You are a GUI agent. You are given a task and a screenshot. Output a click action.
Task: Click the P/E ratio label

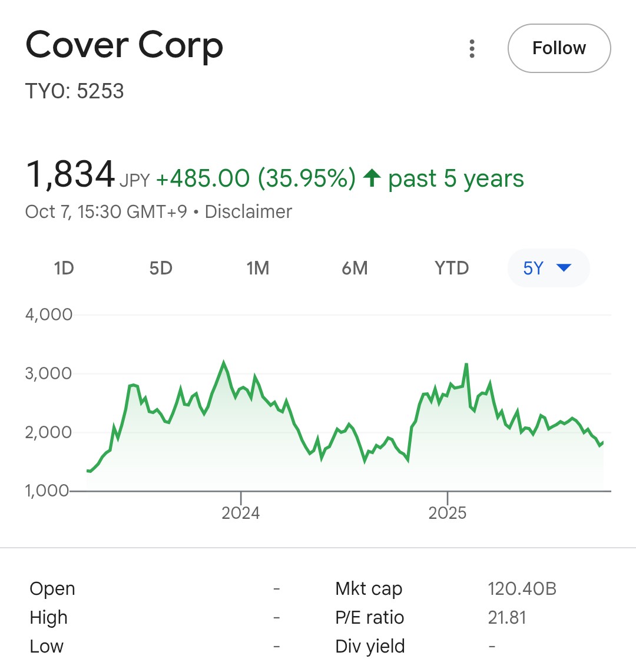369,617
